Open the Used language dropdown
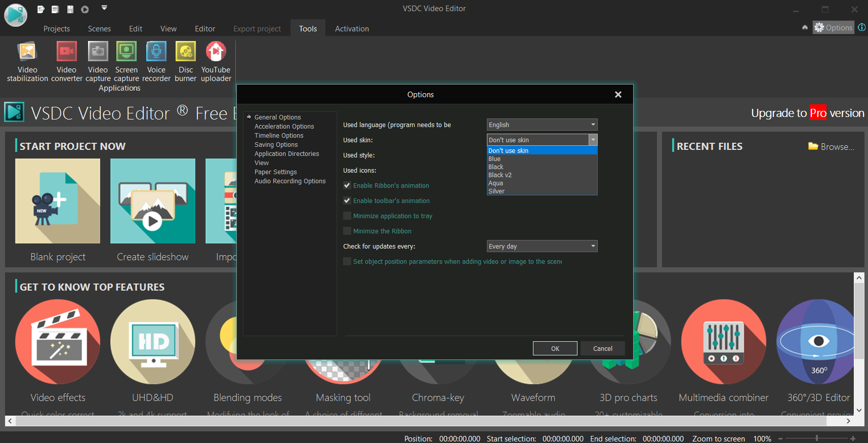 point(542,125)
